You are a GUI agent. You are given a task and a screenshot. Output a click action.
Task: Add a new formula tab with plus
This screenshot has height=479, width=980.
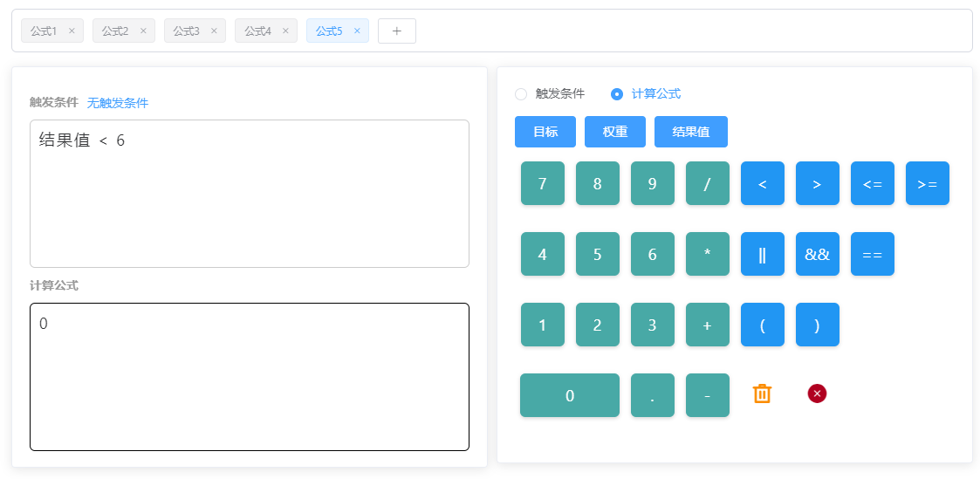point(396,31)
